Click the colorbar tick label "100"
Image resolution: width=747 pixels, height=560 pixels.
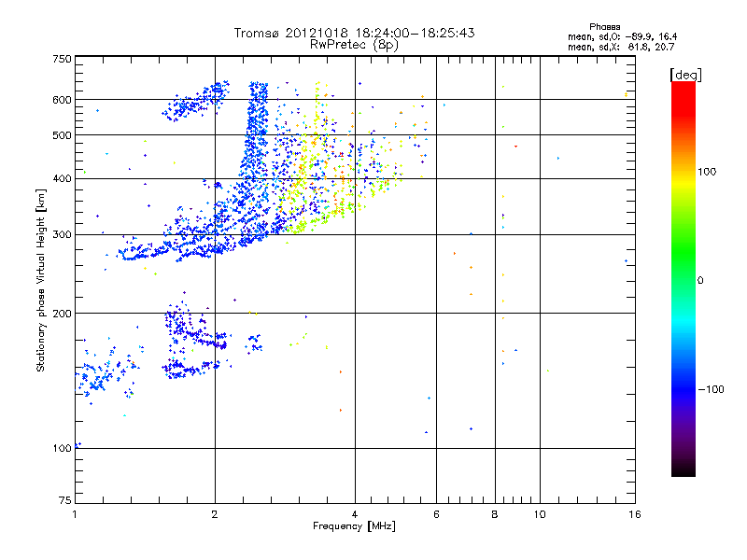pos(707,172)
